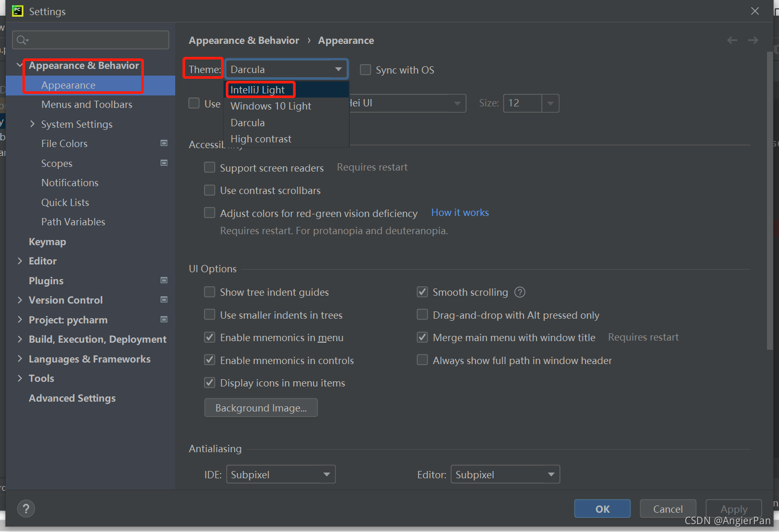This screenshot has width=779, height=532.
Task: Click Appearance & Behavior in the breadcrumb
Action: (x=244, y=40)
